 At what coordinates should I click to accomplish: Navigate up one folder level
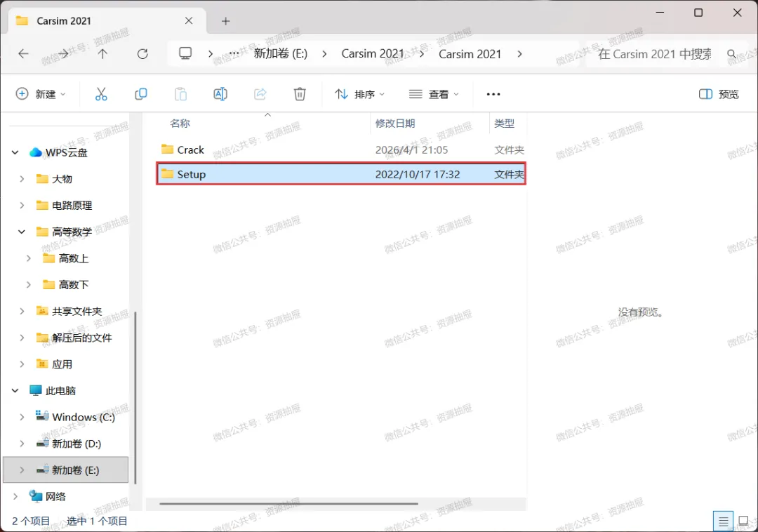102,53
